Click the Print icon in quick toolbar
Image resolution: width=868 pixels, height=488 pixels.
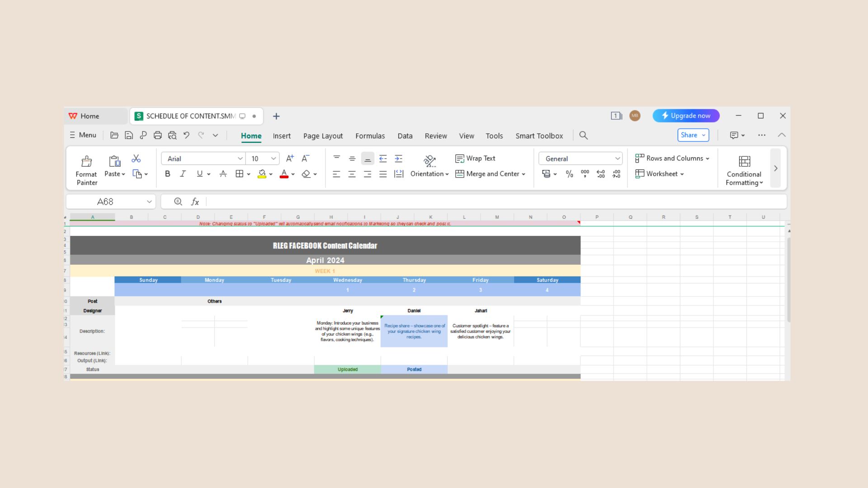coord(157,135)
